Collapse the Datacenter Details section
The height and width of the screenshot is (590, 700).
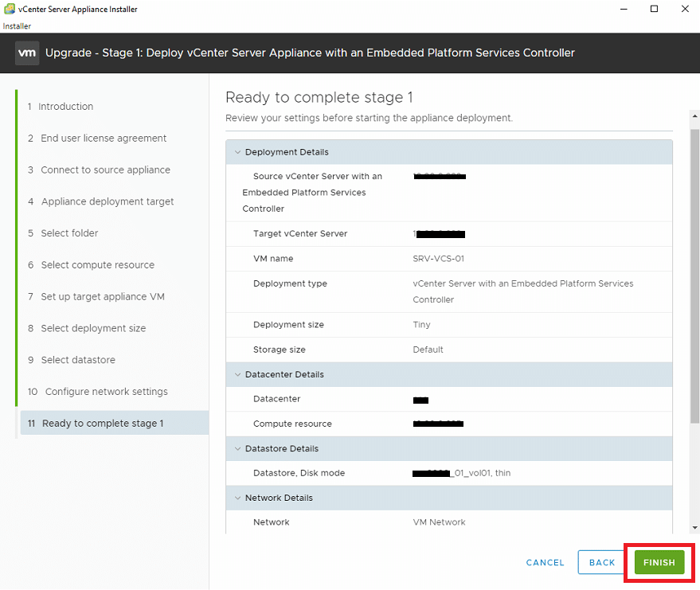coord(237,374)
